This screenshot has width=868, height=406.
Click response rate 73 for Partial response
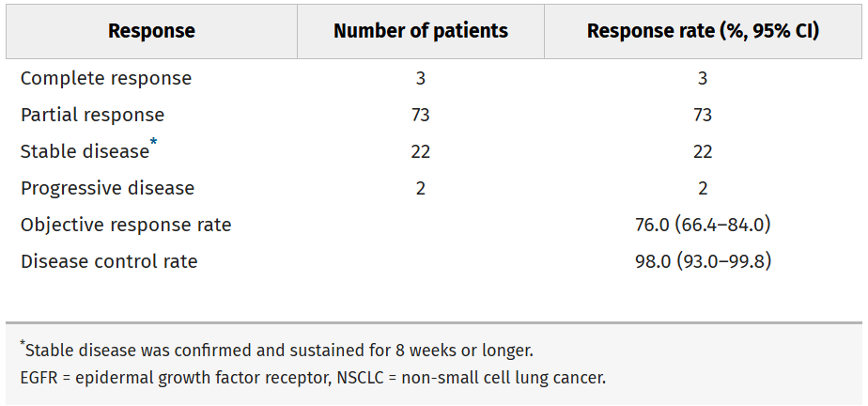click(703, 116)
